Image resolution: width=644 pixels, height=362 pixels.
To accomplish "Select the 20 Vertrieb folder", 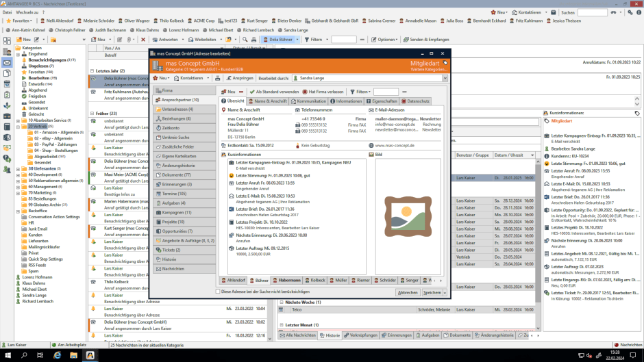I will (x=37, y=127).
